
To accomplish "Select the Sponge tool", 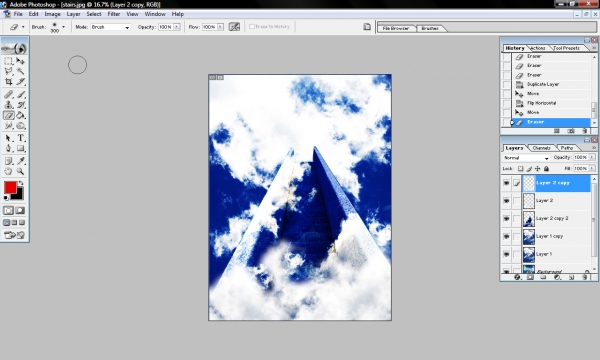I will coord(20,125).
